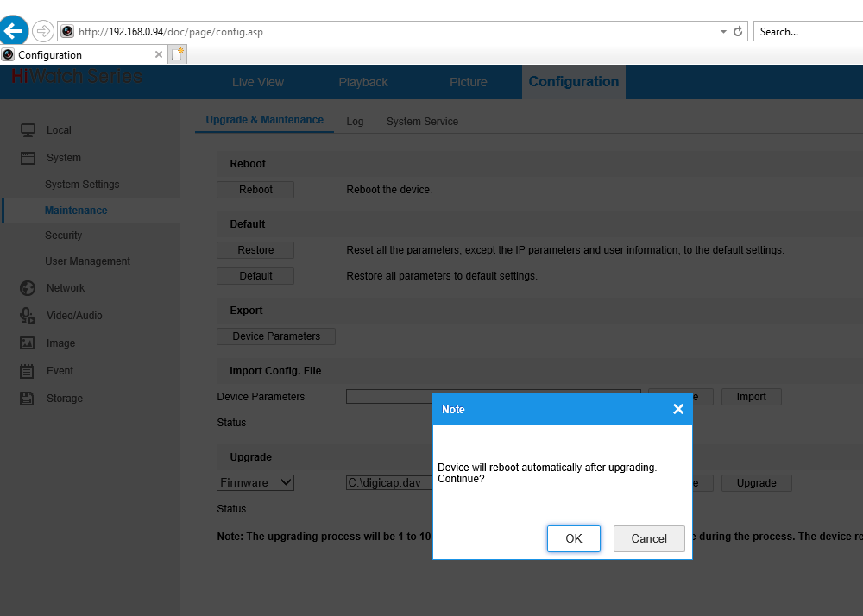Select Security in the System submenu
863x616 pixels.
point(64,236)
